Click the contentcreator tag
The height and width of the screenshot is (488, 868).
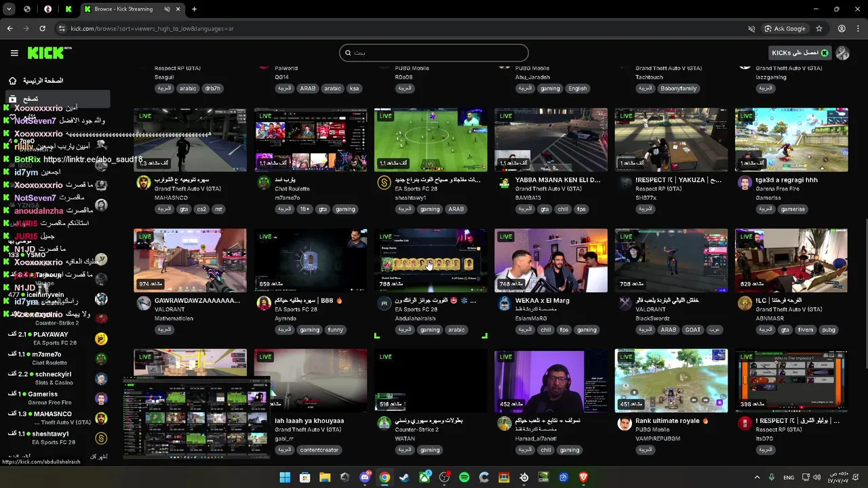(319, 450)
